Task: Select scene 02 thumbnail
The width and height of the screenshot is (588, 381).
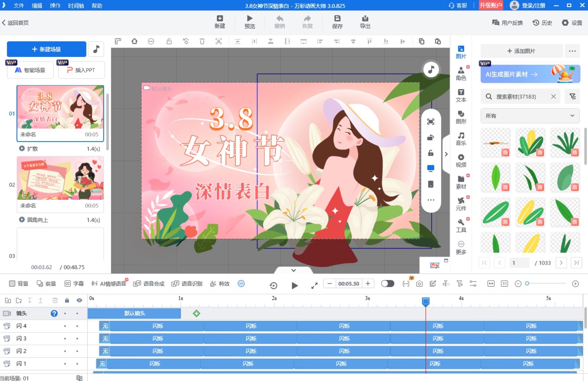Action: (60, 179)
